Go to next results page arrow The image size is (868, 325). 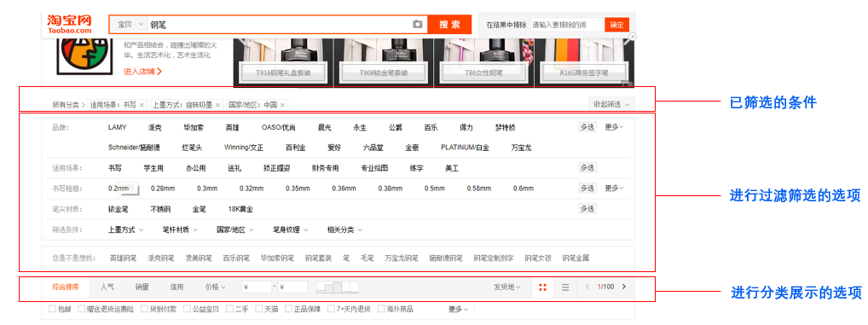pos(624,287)
